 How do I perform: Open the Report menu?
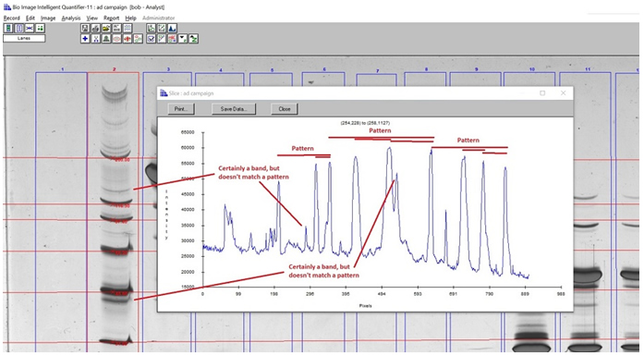tap(111, 18)
